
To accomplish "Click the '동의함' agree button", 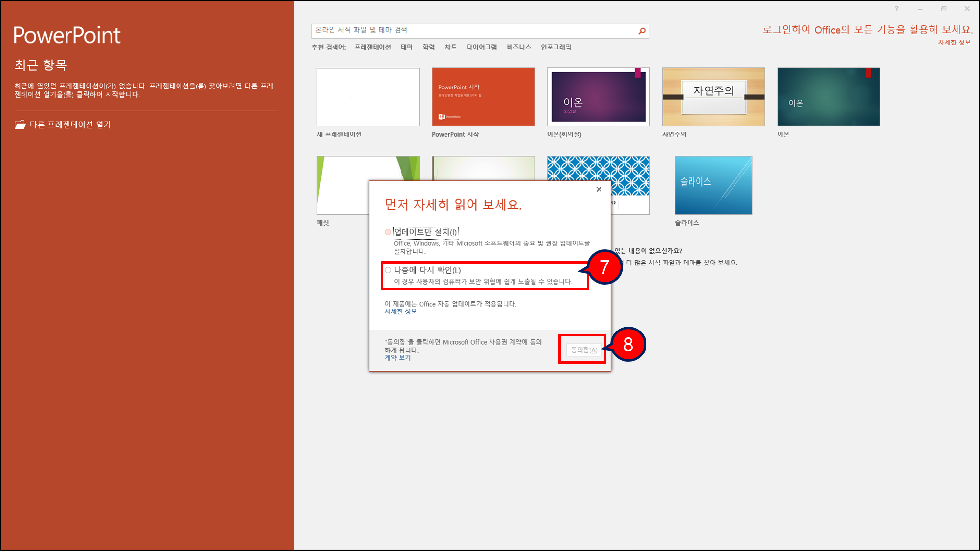I will point(583,350).
